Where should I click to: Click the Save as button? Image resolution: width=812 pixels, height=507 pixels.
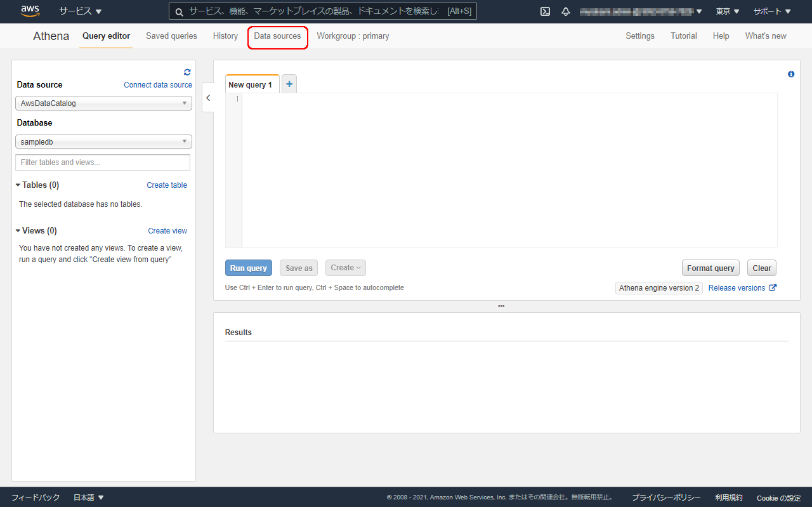coord(299,268)
